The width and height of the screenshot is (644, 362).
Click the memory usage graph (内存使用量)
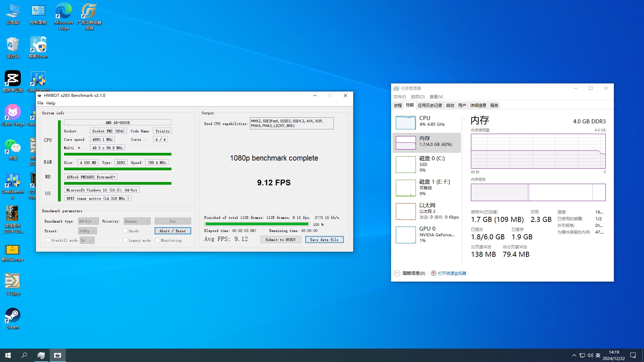click(538, 151)
